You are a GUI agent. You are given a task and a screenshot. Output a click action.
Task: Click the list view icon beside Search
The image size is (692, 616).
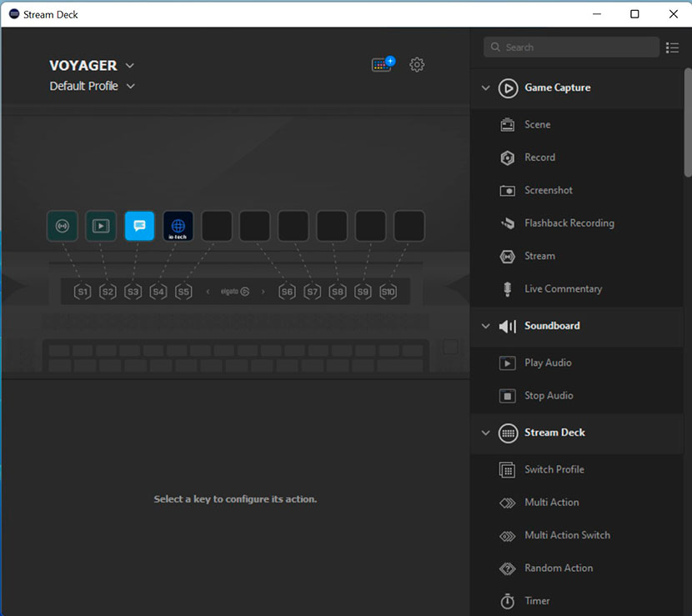(672, 48)
